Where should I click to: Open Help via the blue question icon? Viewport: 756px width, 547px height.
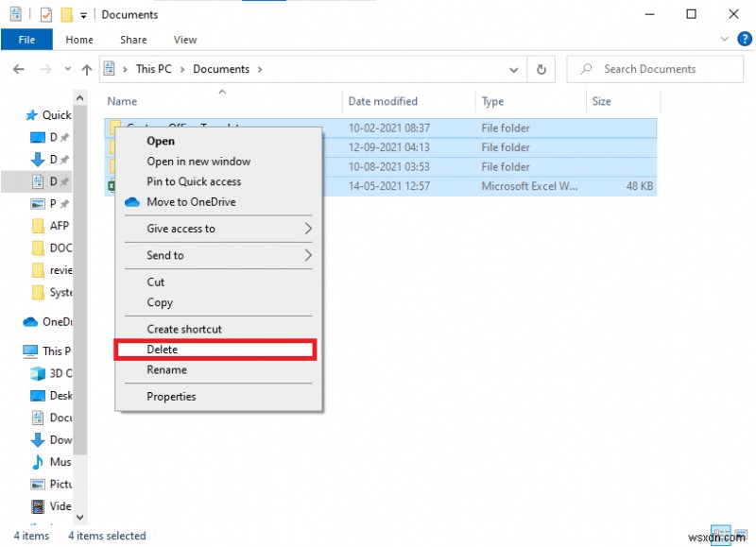745,39
